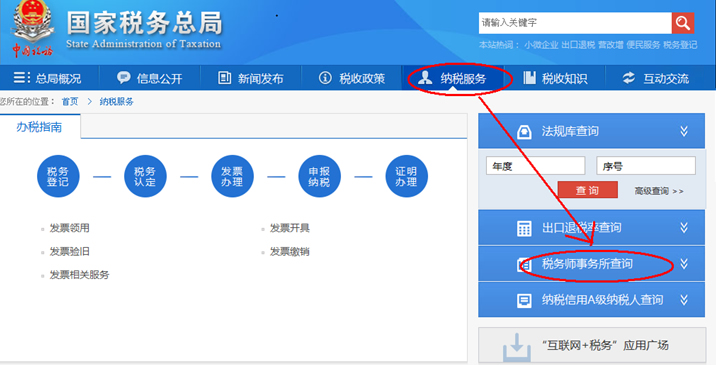Click the national emblem logo
Viewport: 716px width, 365px height.
click(32, 21)
